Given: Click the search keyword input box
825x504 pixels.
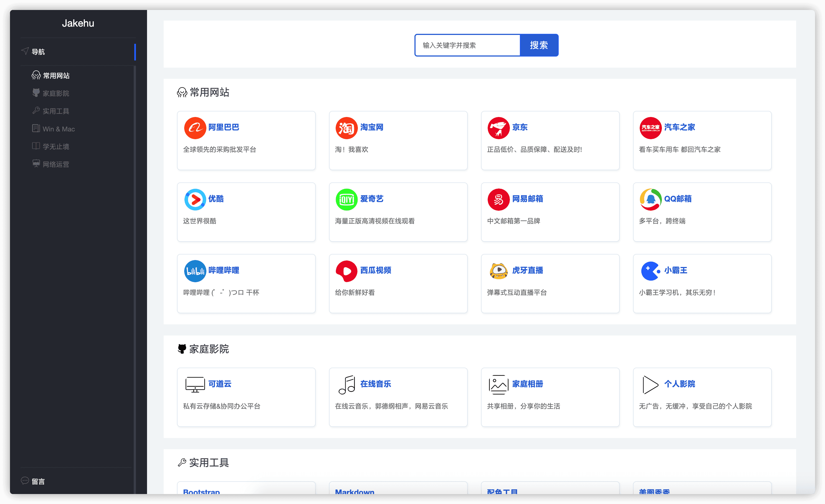Looking at the screenshot, I should coord(467,45).
